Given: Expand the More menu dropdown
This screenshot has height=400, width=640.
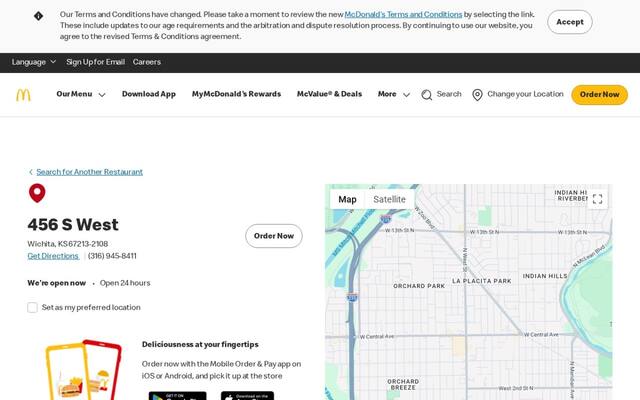Looking at the screenshot, I should [394, 94].
